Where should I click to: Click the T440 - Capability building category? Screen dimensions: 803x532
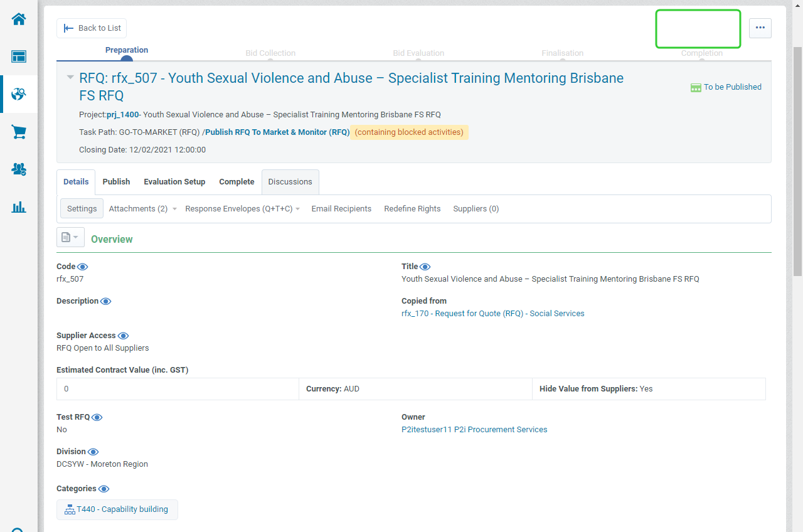tap(117, 509)
